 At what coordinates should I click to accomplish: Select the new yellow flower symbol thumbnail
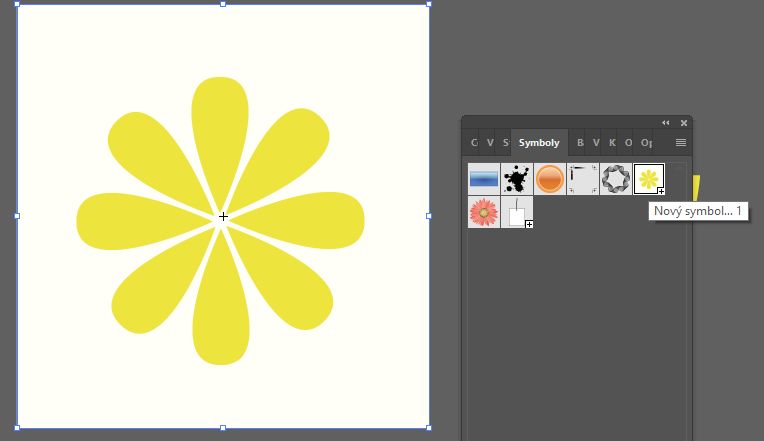(649, 179)
